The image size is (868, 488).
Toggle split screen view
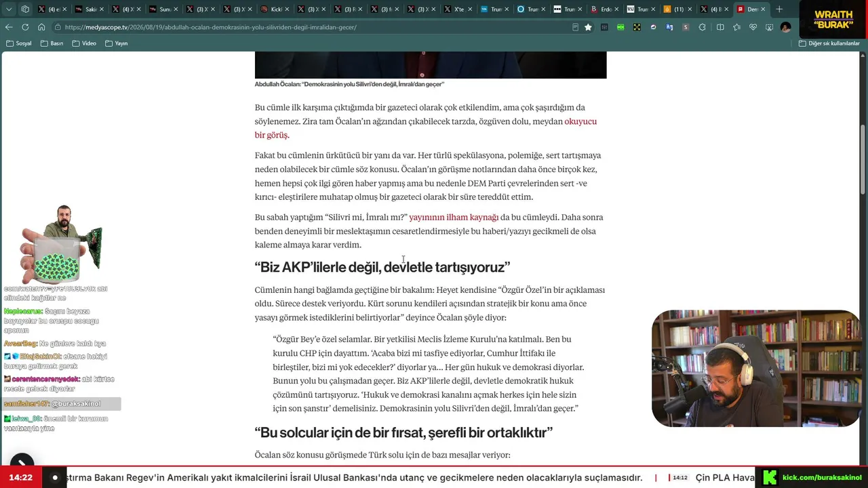(720, 27)
